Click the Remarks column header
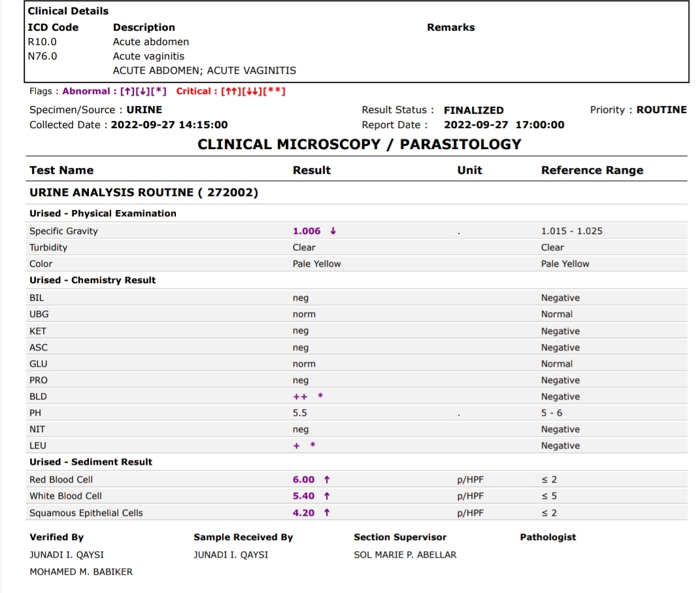 [451, 27]
